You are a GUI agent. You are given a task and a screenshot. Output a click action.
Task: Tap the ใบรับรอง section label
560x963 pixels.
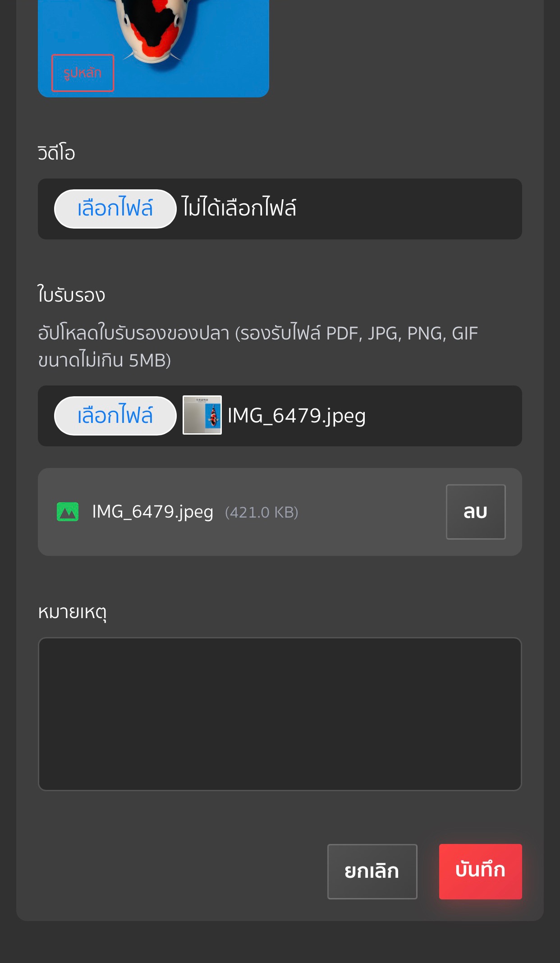point(71,295)
